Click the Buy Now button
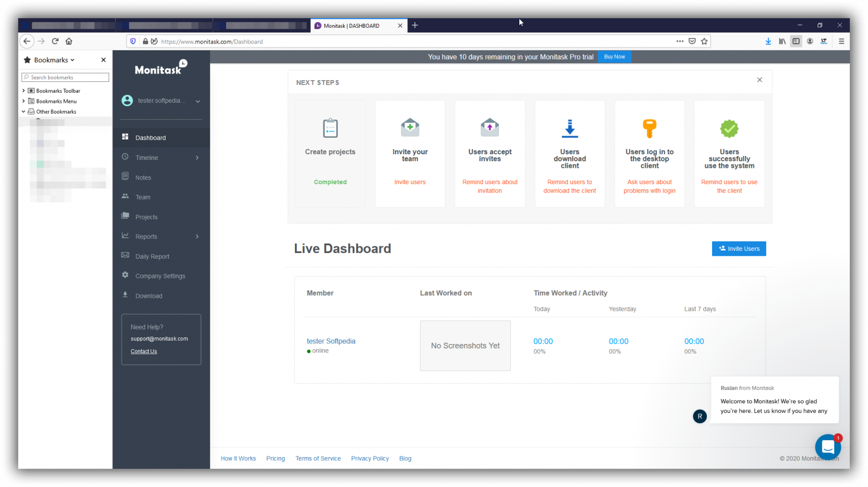Image resolution: width=868 pixels, height=487 pixels. (x=614, y=57)
